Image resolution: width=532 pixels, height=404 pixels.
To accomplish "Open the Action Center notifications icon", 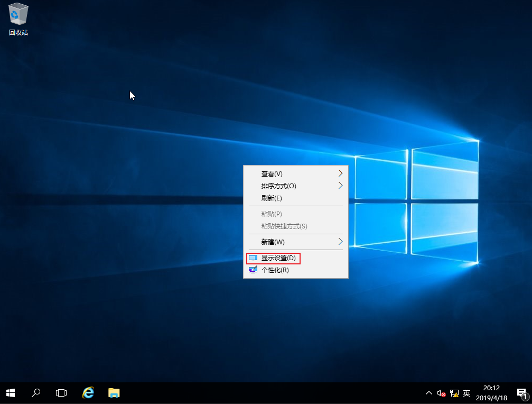I will click(x=522, y=393).
